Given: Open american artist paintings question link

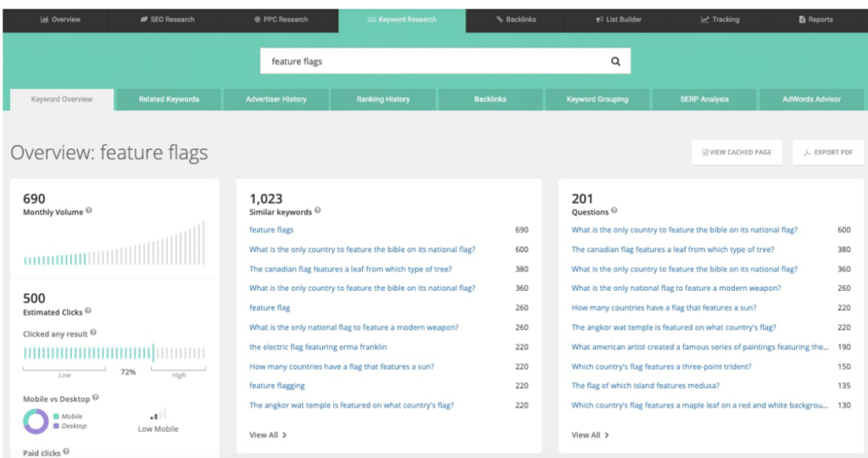Looking at the screenshot, I should point(699,347).
